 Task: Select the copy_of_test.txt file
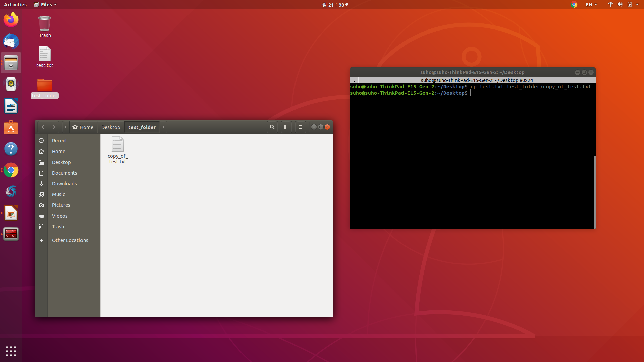click(x=118, y=150)
